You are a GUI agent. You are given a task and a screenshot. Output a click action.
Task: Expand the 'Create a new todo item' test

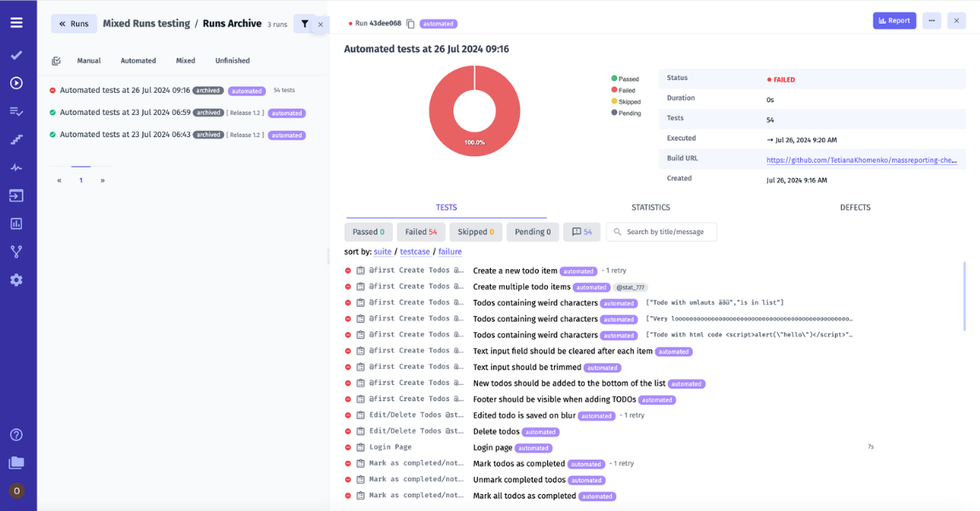515,271
